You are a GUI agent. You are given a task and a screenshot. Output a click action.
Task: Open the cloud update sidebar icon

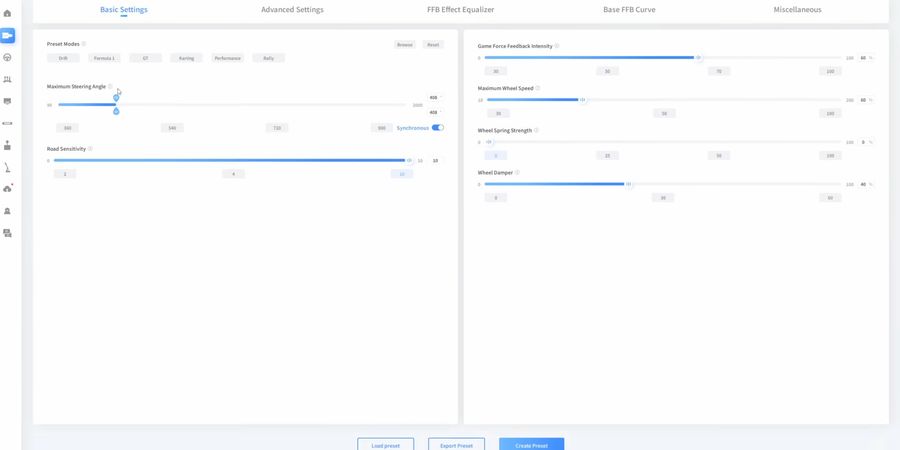point(8,188)
